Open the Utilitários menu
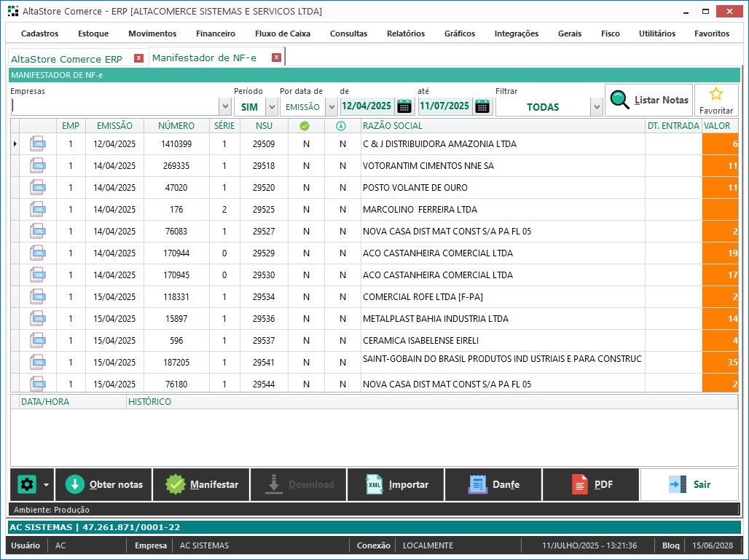749x560 pixels. [x=657, y=33]
